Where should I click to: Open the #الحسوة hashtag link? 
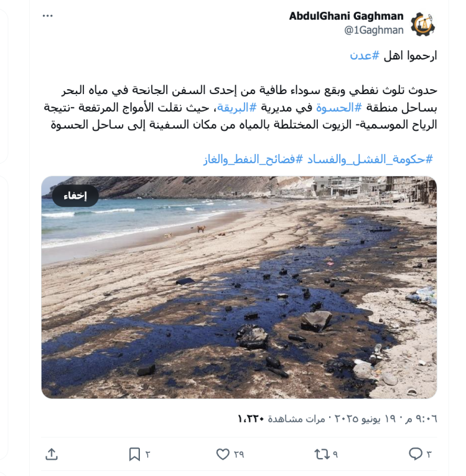(339, 108)
